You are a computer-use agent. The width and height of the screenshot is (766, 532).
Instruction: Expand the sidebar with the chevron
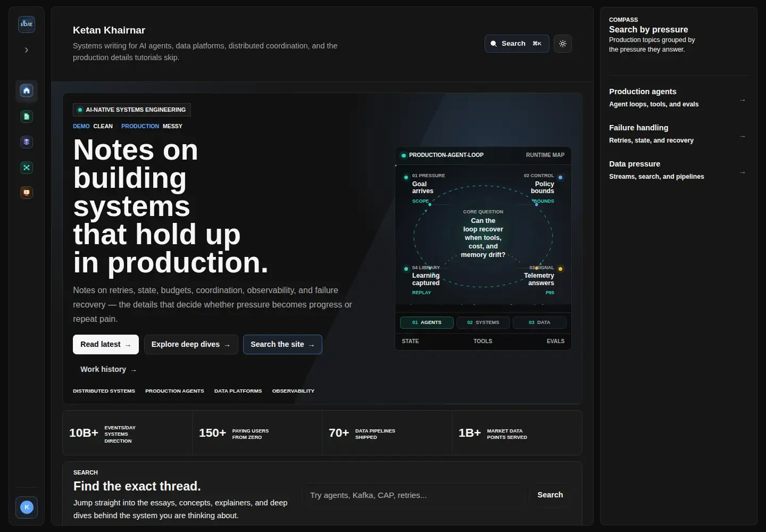point(27,50)
